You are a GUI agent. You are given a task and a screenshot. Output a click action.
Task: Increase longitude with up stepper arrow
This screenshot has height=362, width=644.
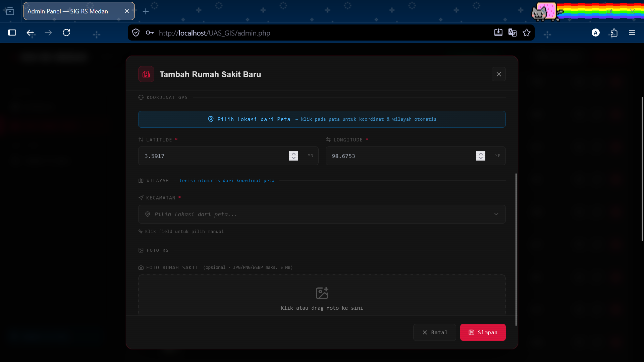click(481, 154)
